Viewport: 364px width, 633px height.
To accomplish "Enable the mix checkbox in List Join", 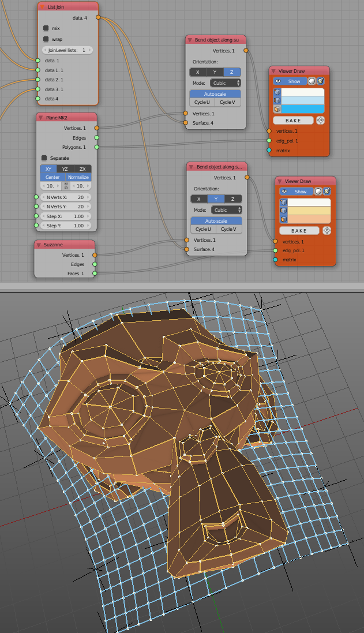I will click(x=46, y=28).
